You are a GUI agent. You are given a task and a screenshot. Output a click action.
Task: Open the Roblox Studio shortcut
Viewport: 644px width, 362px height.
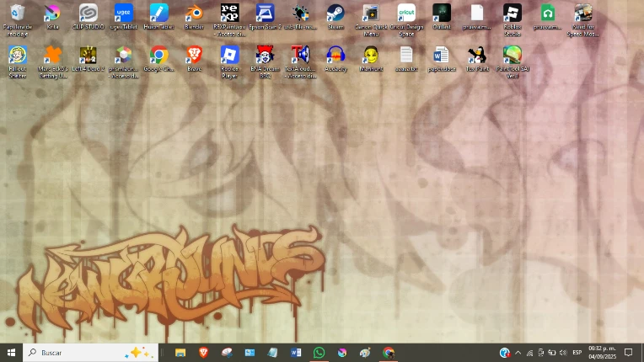coord(513,14)
